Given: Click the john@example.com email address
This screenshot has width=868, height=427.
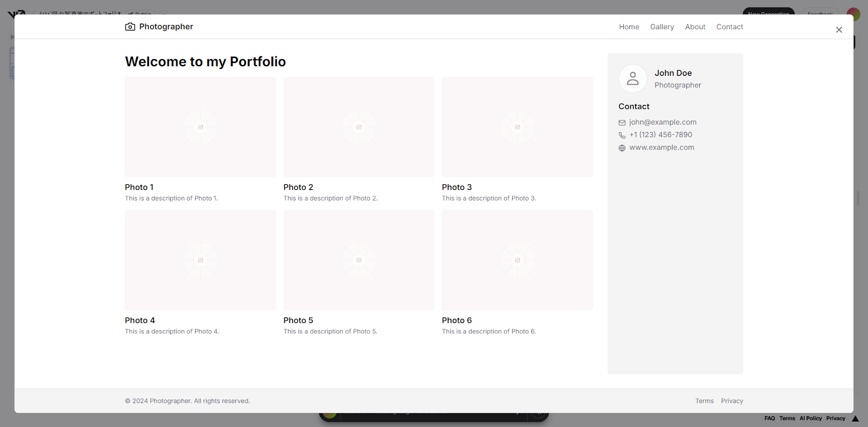Looking at the screenshot, I should click(x=662, y=122).
